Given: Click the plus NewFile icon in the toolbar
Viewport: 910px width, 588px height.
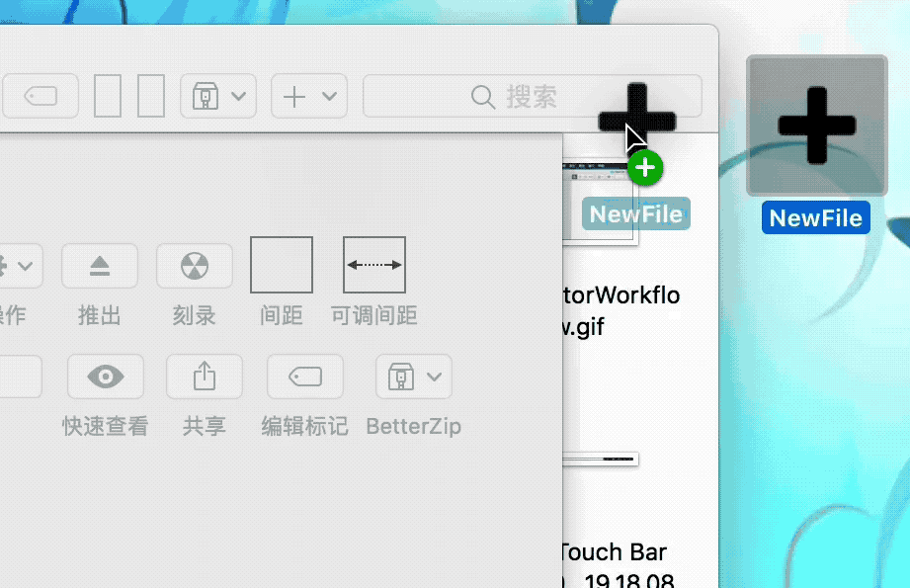Looking at the screenshot, I should [636, 109].
